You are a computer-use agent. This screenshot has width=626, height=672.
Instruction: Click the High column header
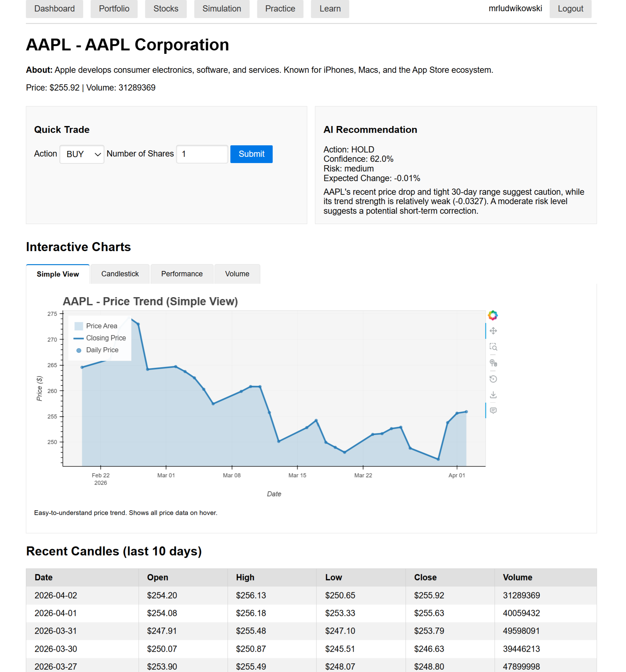point(272,577)
